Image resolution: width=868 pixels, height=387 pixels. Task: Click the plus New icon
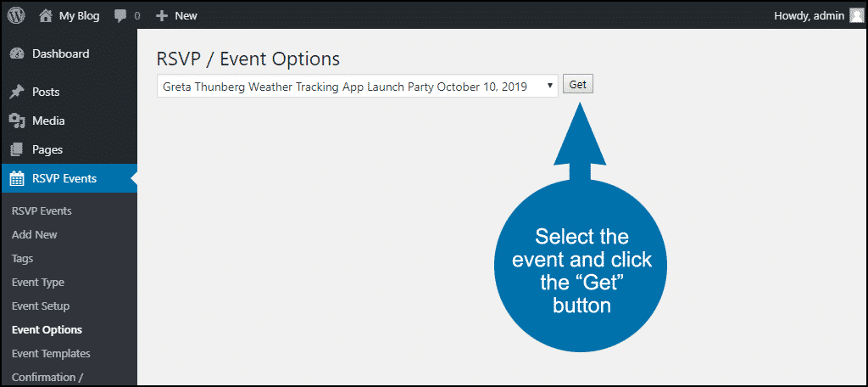pos(162,16)
